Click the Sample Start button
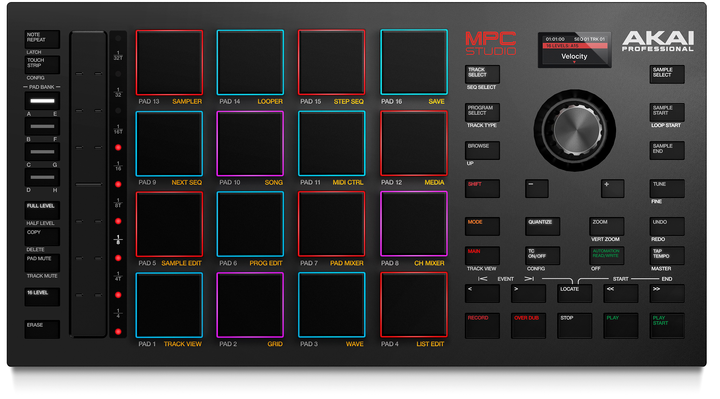Viewport: 720px width, 399px height. 667,112
